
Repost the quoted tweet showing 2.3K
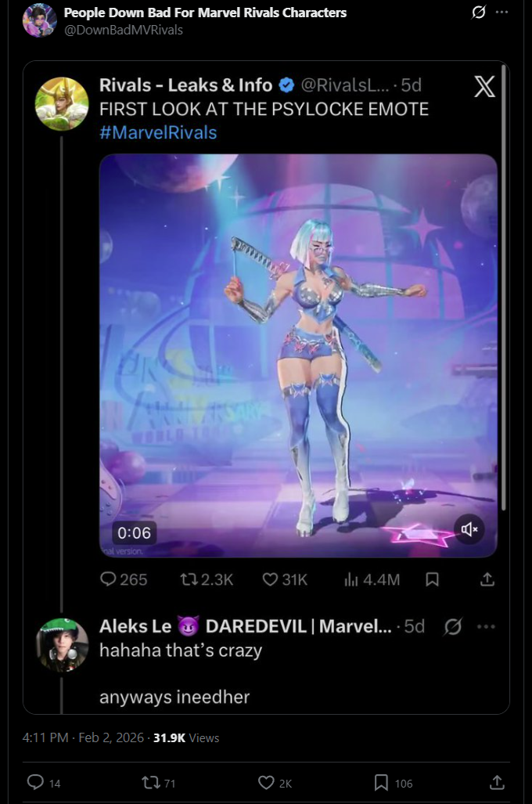pyautogui.click(x=207, y=579)
